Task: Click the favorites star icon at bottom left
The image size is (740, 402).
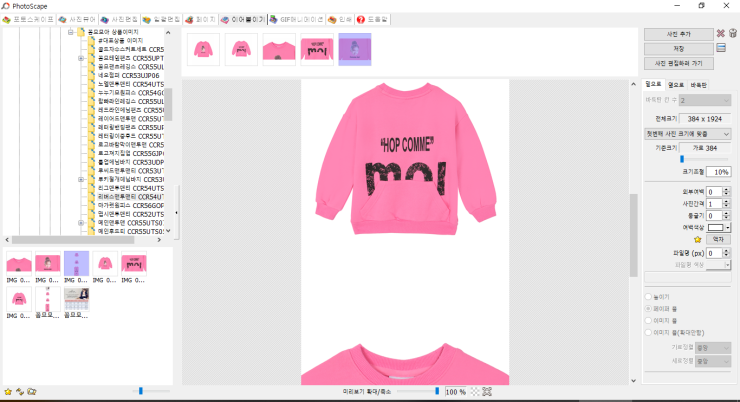Action: [x=8, y=392]
